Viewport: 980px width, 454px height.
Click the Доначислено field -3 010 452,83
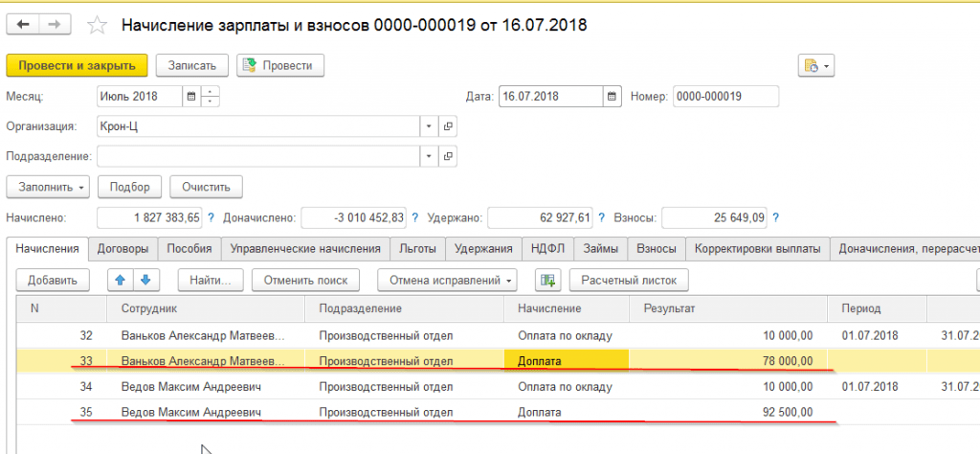point(354,217)
